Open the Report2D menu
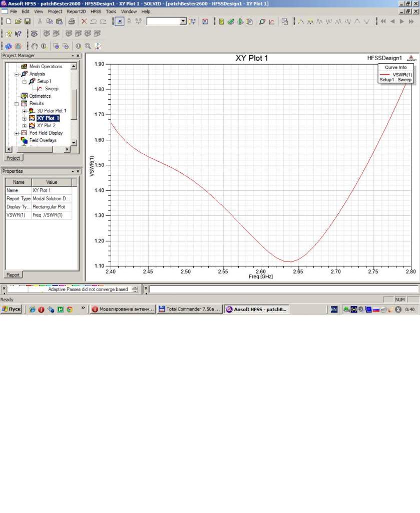The width and height of the screenshot is (420, 513). click(76, 11)
